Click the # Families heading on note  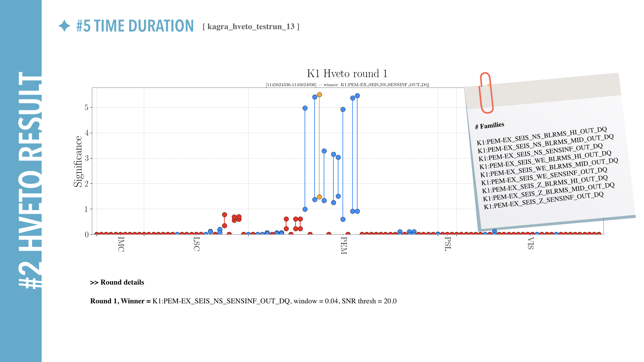click(x=490, y=126)
